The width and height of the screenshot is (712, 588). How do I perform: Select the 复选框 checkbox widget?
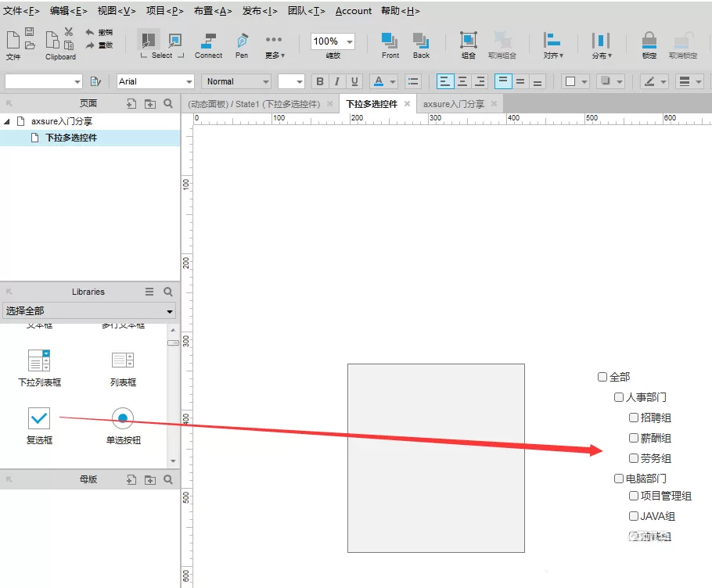click(x=39, y=425)
